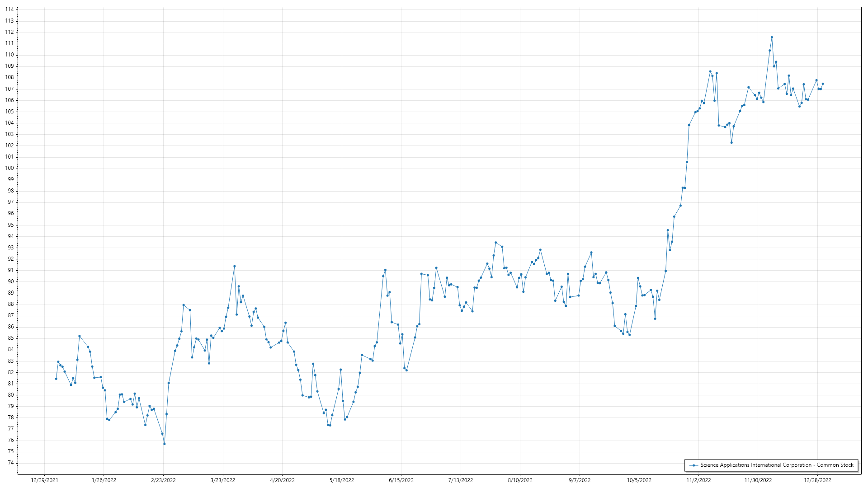Viewport: 868px width, 488px height.
Task: Click the 12/29/2021 x-axis date label
Action: (x=44, y=480)
